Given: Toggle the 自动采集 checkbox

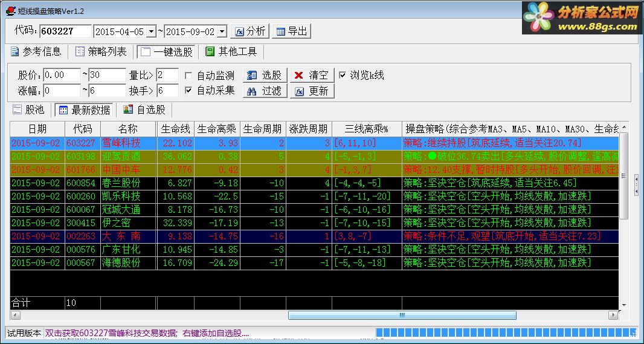Looking at the screenshot, I should tap(188, 91).
